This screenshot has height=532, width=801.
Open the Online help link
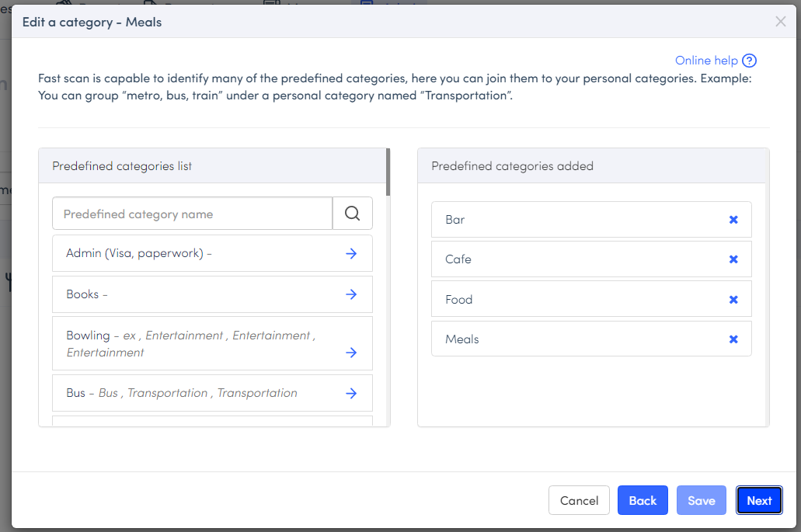coord(705,61)
